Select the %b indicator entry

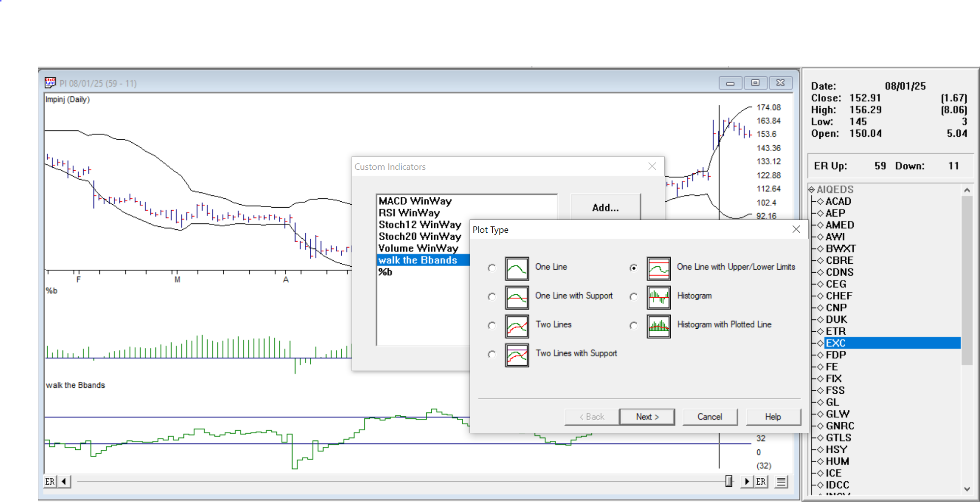tap(385, 272)
